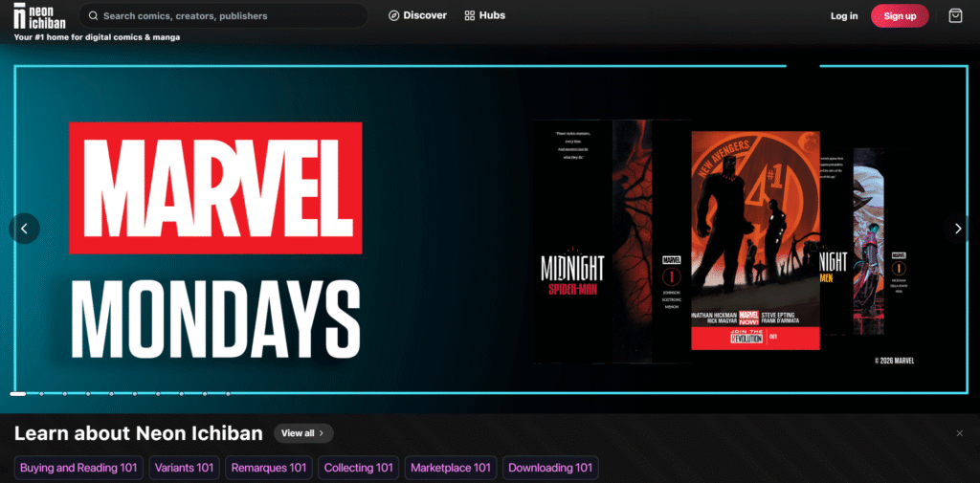Click the Discover compass icon

[393, 15]
